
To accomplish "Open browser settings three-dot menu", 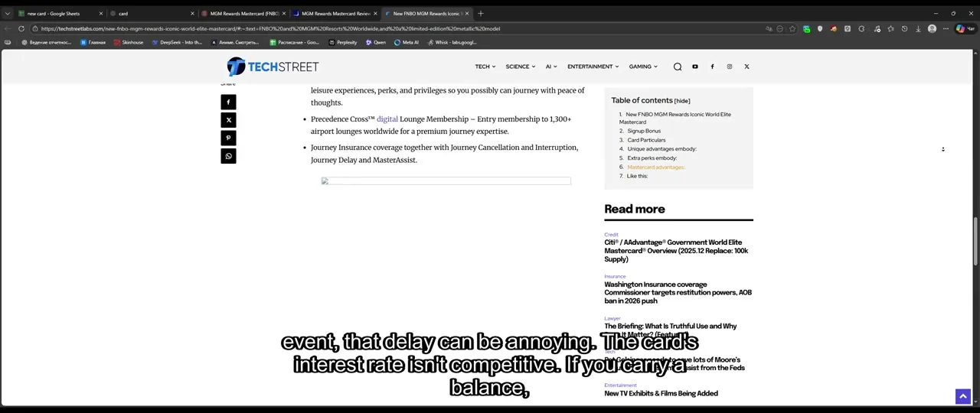I will click(x=946, y=28).
